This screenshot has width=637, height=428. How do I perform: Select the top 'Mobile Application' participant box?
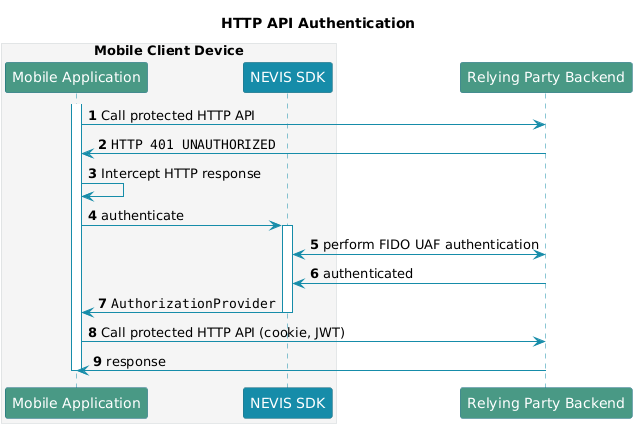76,78
